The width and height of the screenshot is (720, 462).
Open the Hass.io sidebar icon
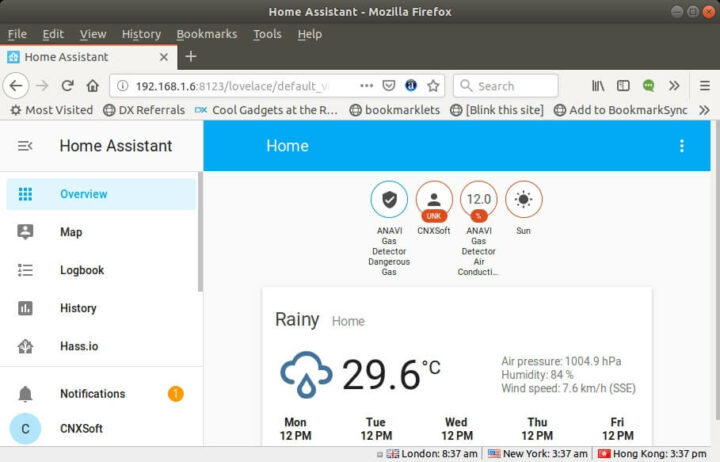(25, 346)
